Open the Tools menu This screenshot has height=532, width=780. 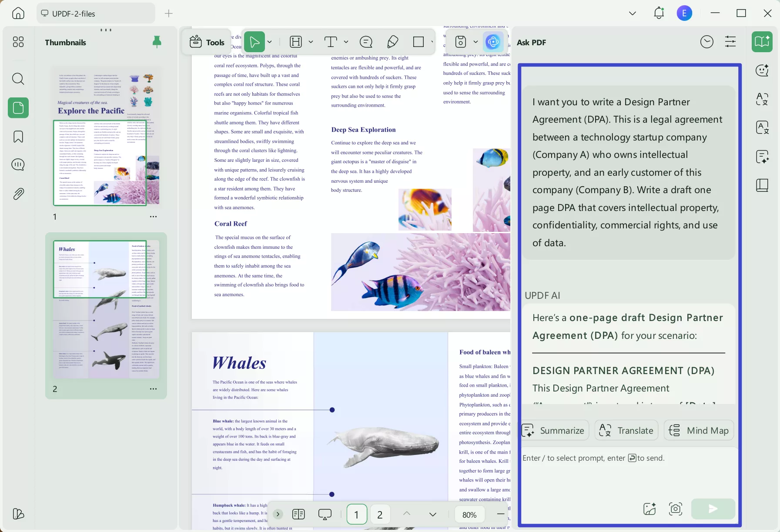207,42
